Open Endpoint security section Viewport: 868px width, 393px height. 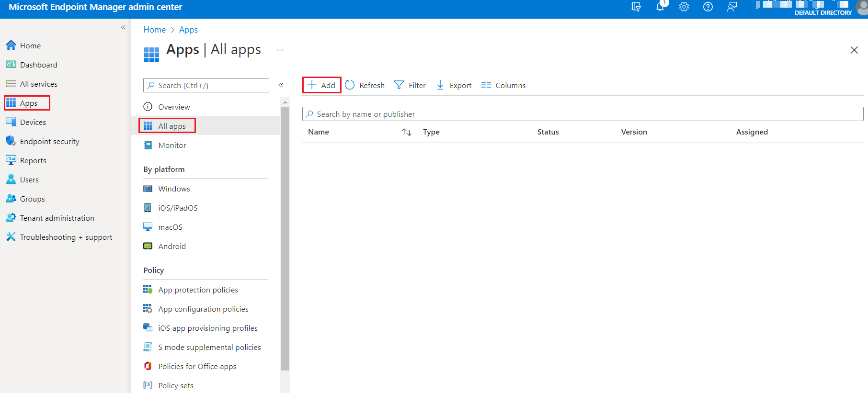(43, 141)
